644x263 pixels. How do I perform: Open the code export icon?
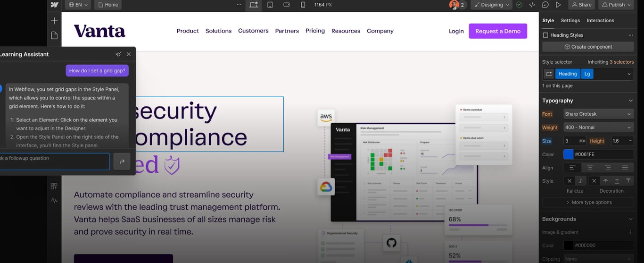532,5
